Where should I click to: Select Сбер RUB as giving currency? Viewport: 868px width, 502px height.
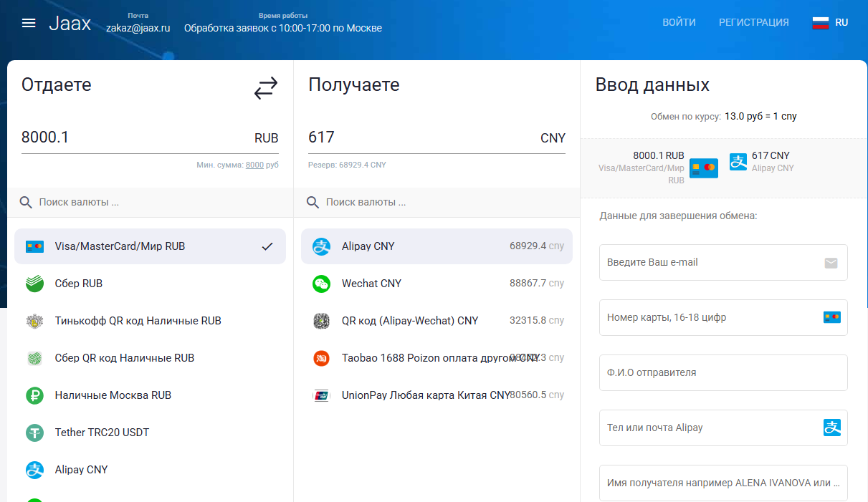point(150,284)
